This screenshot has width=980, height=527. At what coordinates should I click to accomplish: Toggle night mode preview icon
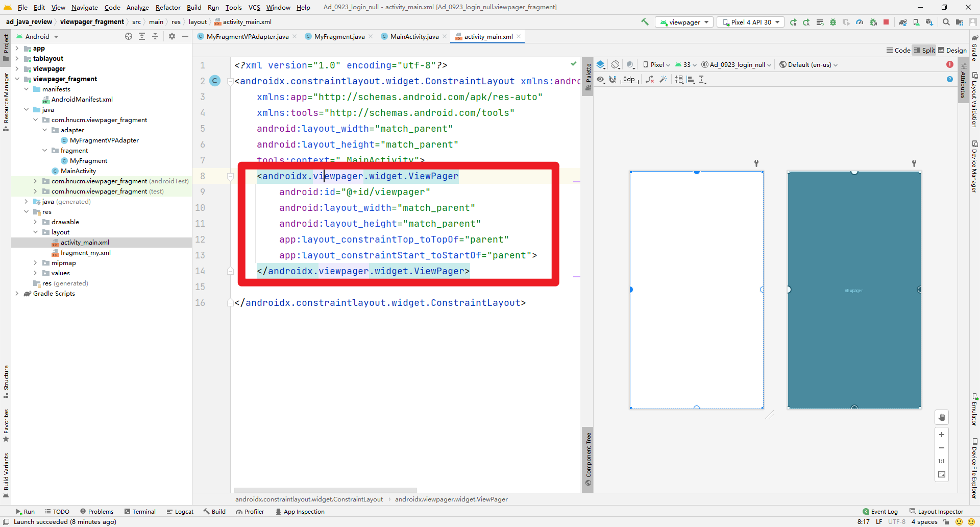pyautogui.click(x=631, y=64)
